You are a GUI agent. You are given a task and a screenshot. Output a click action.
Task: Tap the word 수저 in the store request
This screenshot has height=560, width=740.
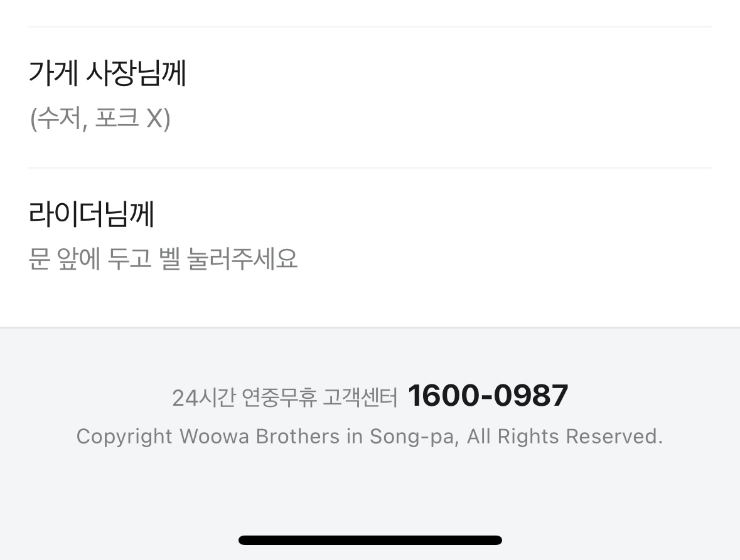pyautogui.click(x=58, y=119)
